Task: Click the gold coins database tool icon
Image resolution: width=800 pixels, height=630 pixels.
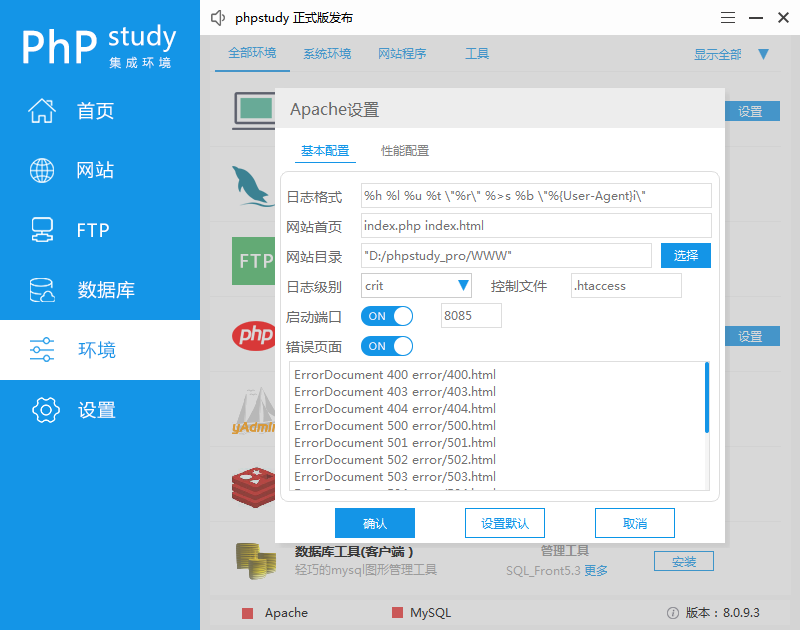Action: [256, 561]
